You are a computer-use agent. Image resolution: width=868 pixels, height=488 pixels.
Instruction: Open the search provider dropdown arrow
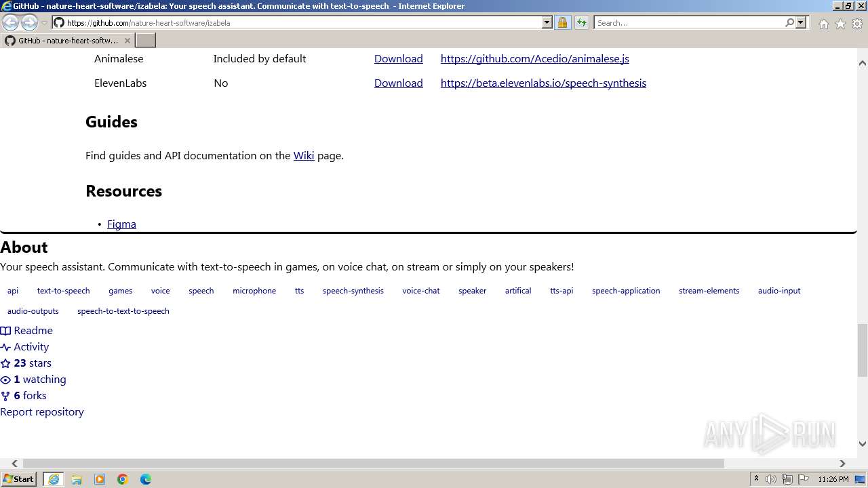click(801, 22)
